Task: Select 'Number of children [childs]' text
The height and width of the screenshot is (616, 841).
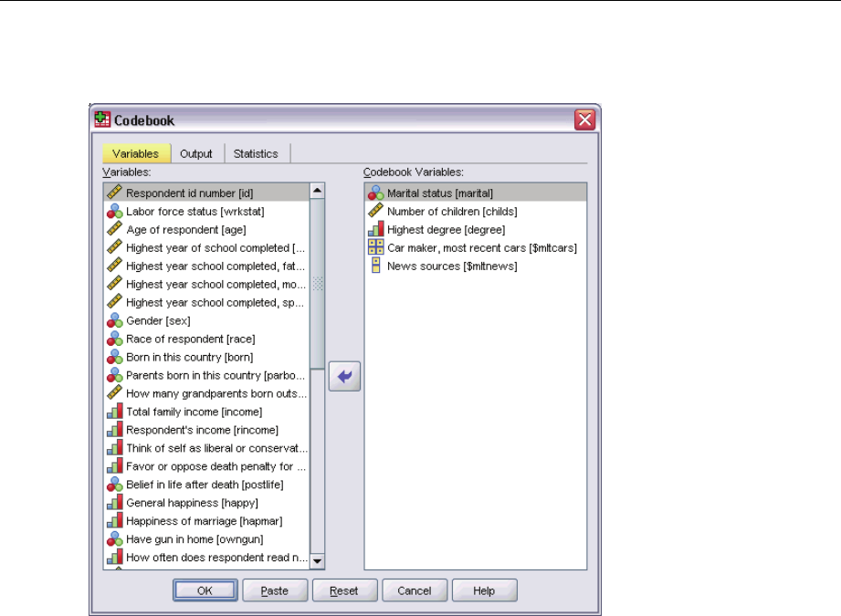Action: 452,211
